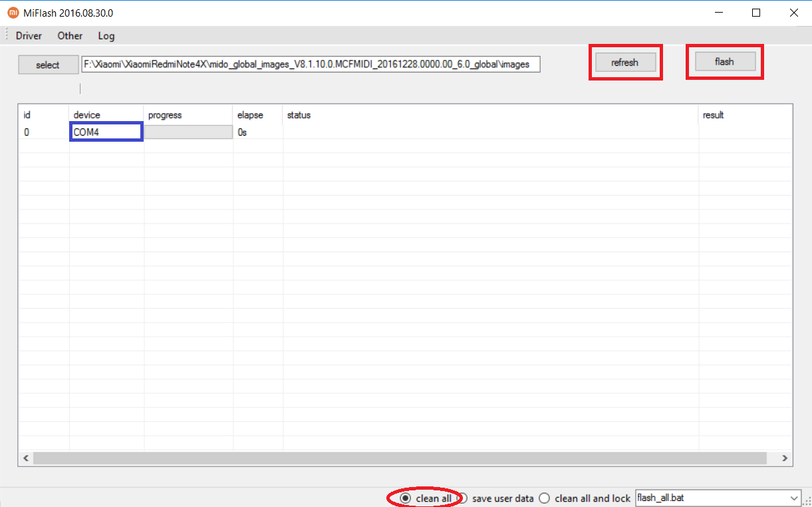Click the id column header

(x=43, y=115)
